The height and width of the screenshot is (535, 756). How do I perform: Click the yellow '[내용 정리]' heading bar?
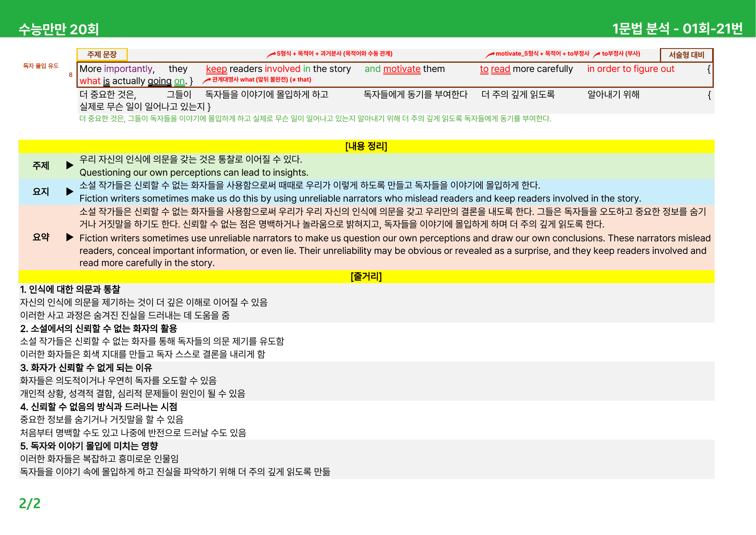click(x=367, y=146)
